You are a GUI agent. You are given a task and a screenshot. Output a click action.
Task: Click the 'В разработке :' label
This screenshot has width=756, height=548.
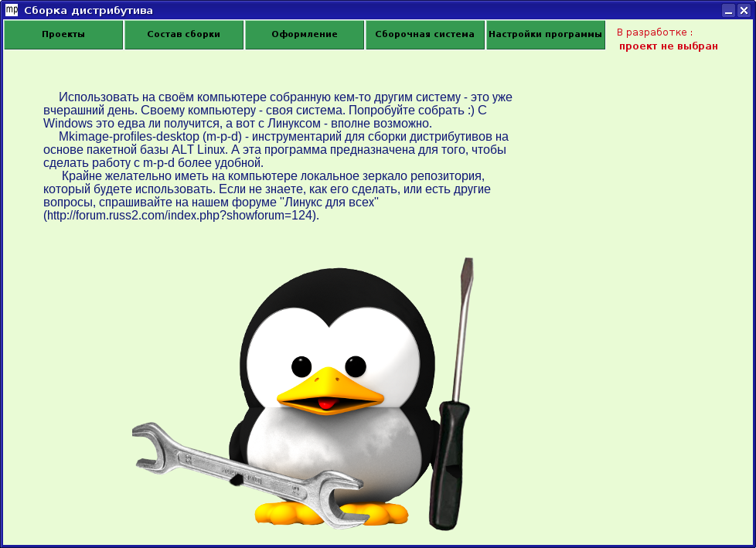655,32
